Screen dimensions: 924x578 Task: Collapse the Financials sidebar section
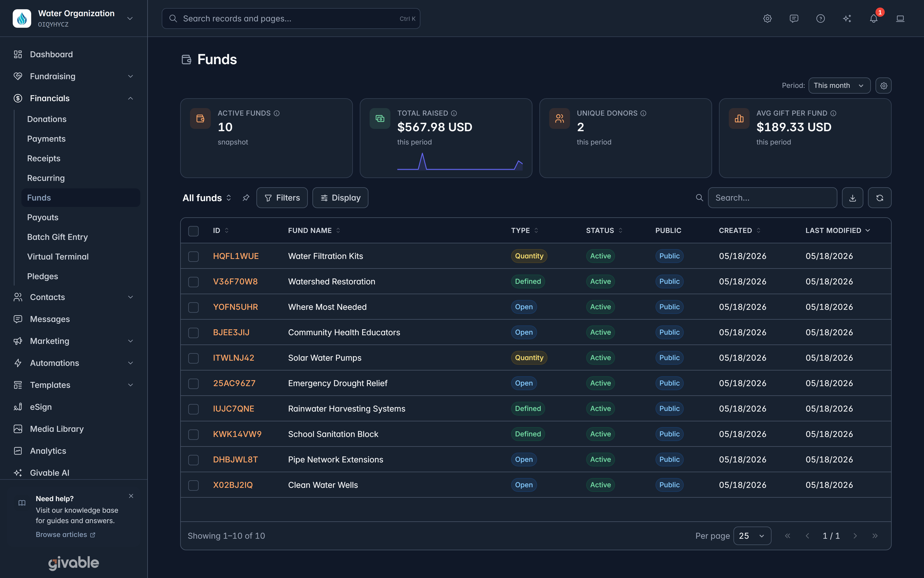[x=73, y=98]
